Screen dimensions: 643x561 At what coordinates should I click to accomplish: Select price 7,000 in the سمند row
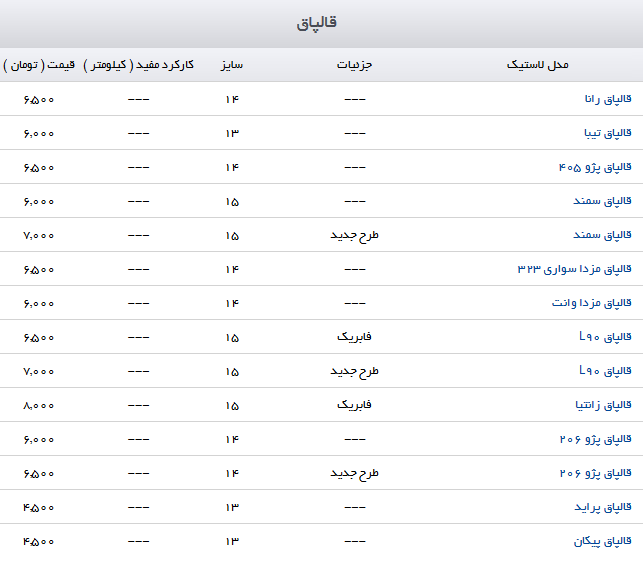point(39,236)
